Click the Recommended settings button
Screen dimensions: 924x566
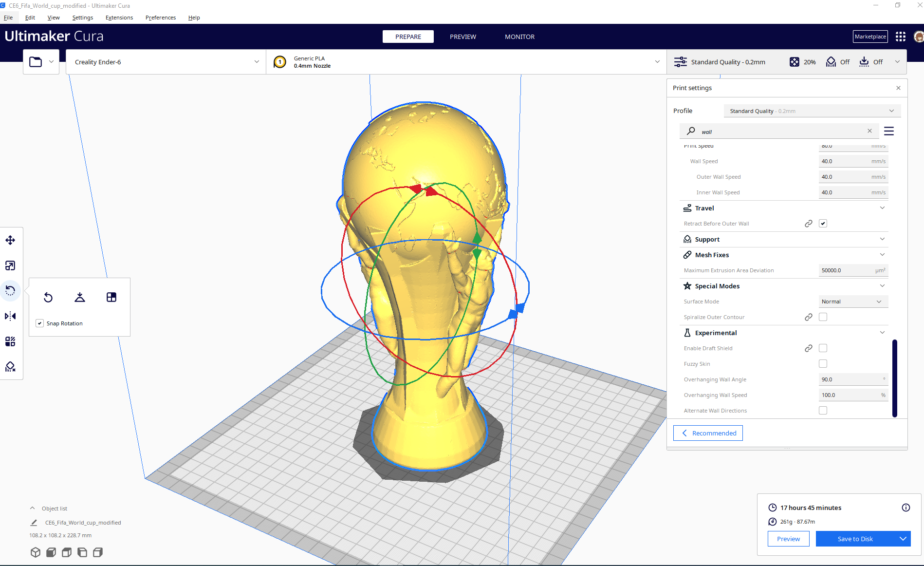pos(707,433)
